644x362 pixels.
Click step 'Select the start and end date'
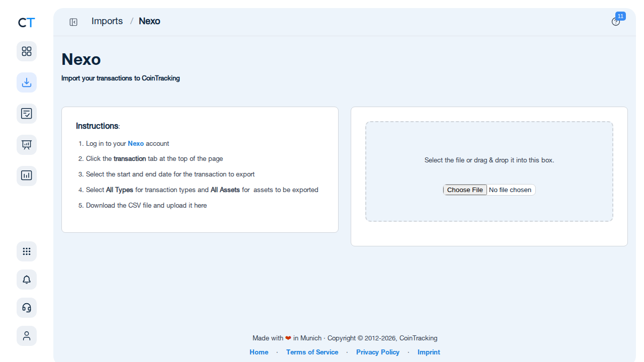point(171,174)
